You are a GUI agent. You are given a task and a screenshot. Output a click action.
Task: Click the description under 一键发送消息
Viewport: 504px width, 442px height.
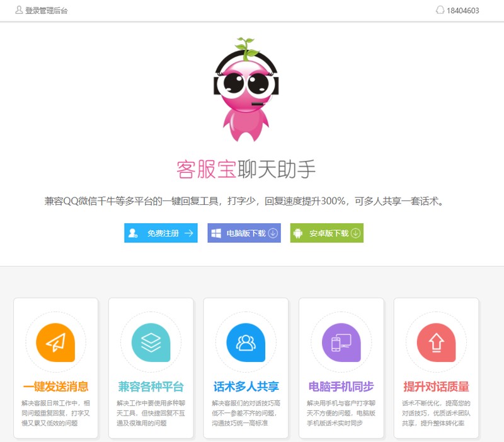[55, 413]
